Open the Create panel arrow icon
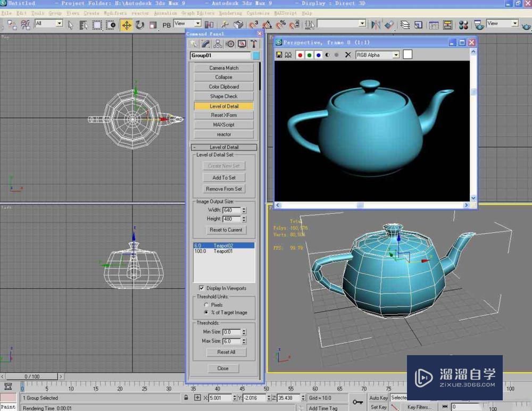532x411 pixels. [194, 44]
